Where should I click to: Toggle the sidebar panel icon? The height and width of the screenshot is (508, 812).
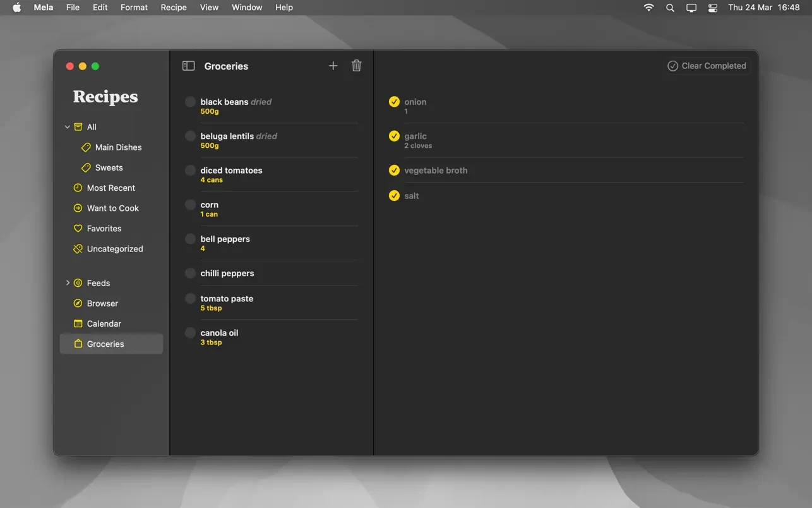coord(188,66)
